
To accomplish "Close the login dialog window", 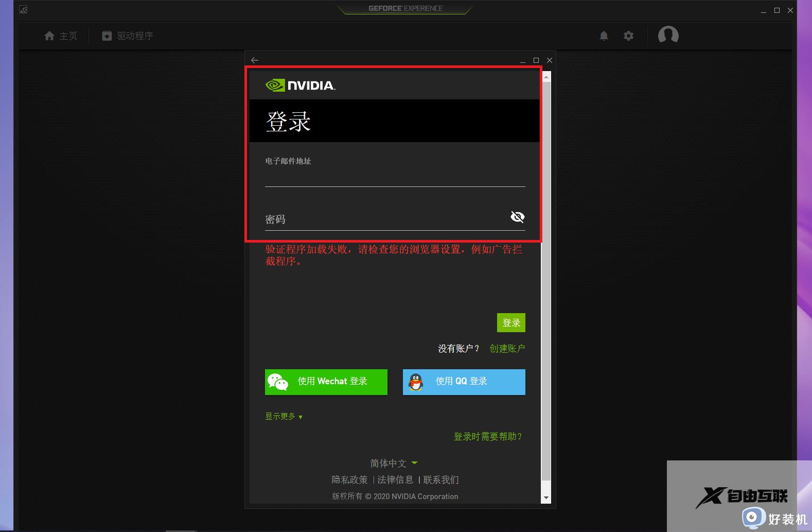I will coord(550,60).
